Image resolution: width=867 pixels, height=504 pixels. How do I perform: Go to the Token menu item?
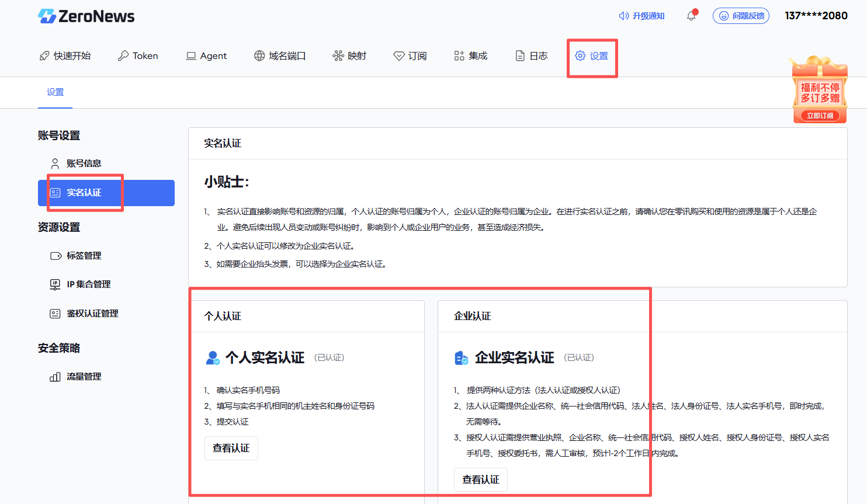coord(138,56)
